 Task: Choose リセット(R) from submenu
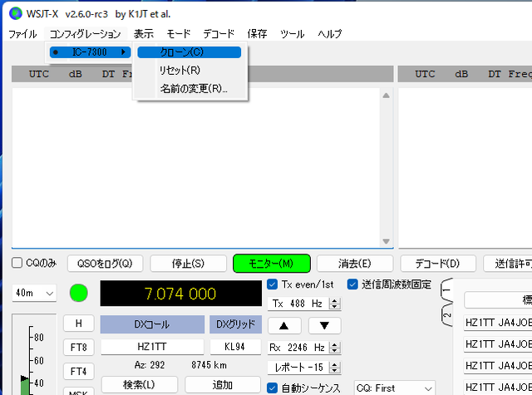(190, 70)
